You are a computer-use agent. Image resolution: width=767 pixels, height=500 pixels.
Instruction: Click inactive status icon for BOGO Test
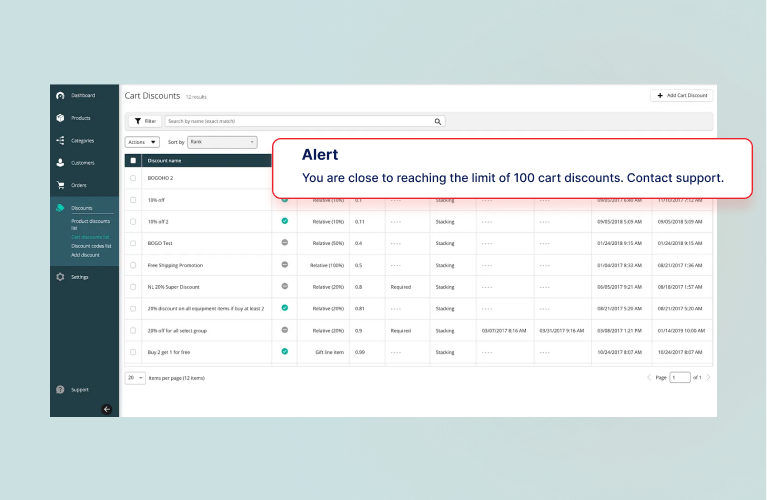tap(285, 243)
